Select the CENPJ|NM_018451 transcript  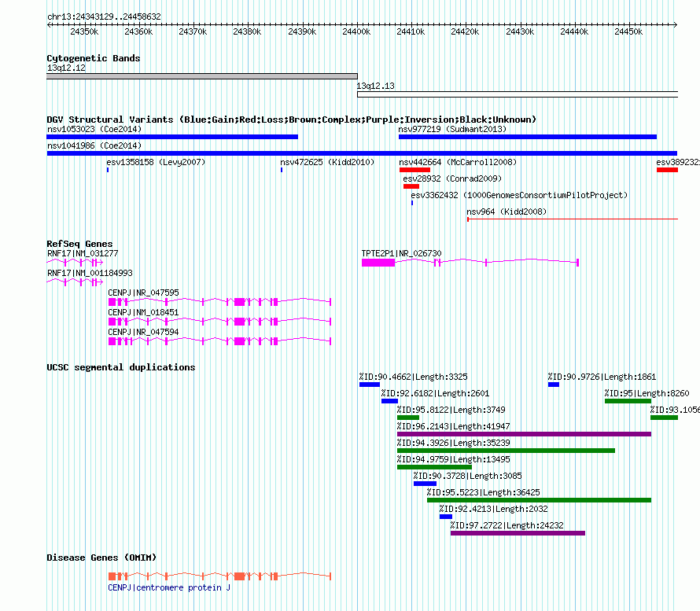(219, 322)
